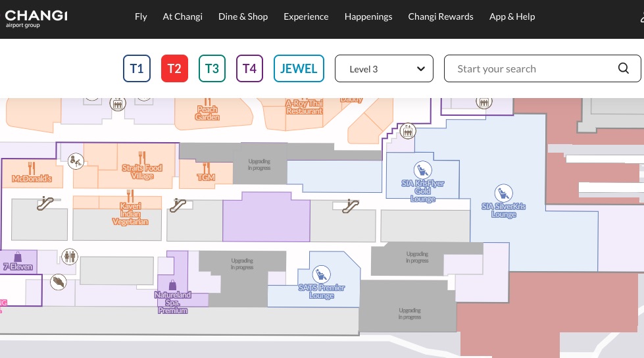Select the 7-Eleven shopping bag icon

point(18,257)
